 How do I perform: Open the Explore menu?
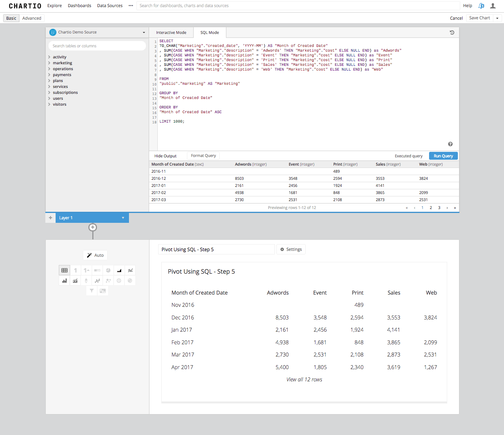[54, 6]
